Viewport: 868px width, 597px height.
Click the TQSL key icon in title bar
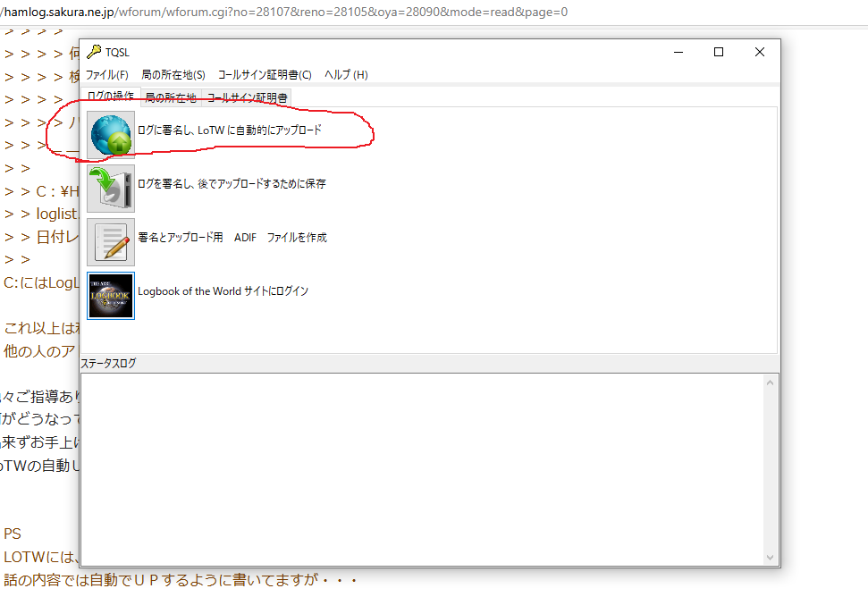(94, 52)
